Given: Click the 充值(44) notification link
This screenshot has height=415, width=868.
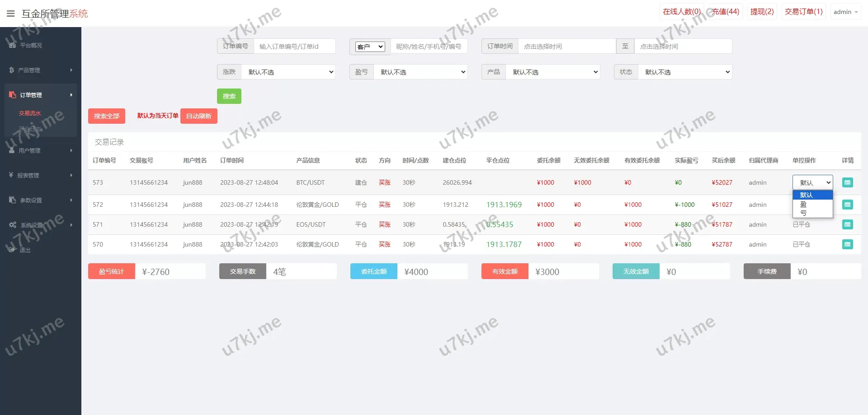Looking at the screenshot, I should tap(725, 12).
